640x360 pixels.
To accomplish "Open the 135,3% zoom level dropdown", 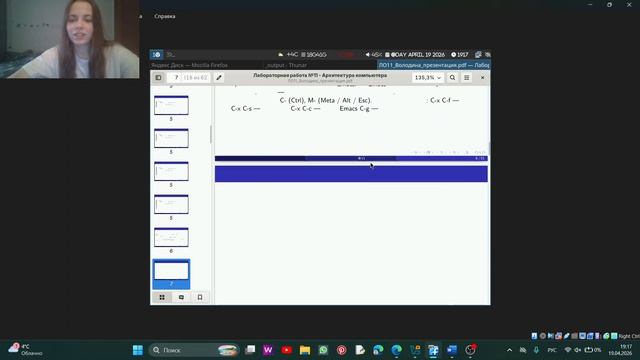I will point(427,78).
